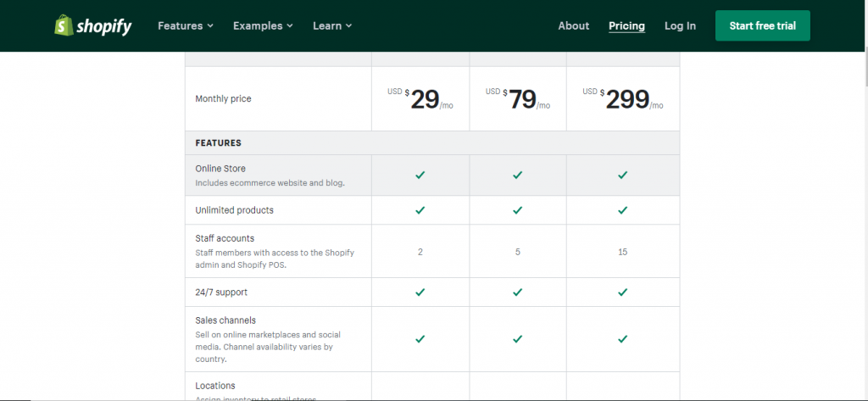Select the $79/mo price
868x401 pixels.
click(518, 99)
